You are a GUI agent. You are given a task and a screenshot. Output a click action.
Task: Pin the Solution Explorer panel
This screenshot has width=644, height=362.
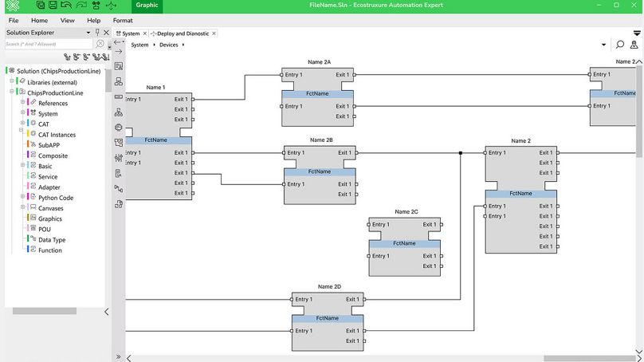97,33
